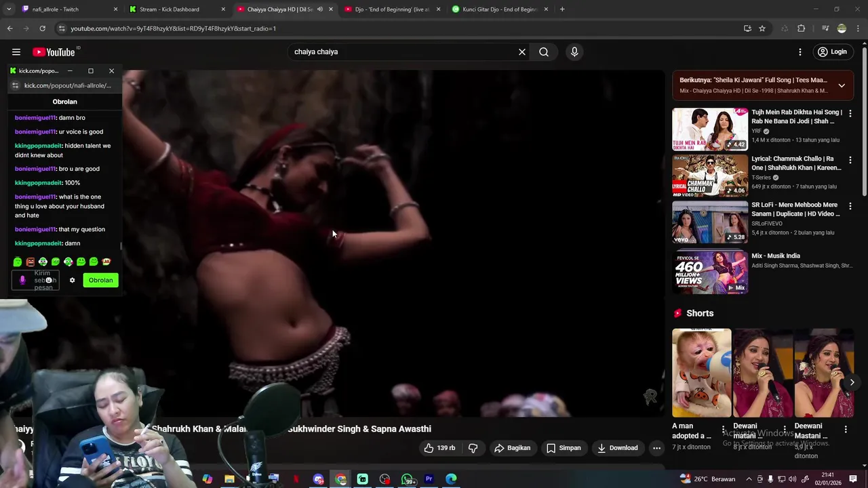This screenshot has width=868, height=488.
Task: Open Kick chat settings gear
Action: coord(72,280)
